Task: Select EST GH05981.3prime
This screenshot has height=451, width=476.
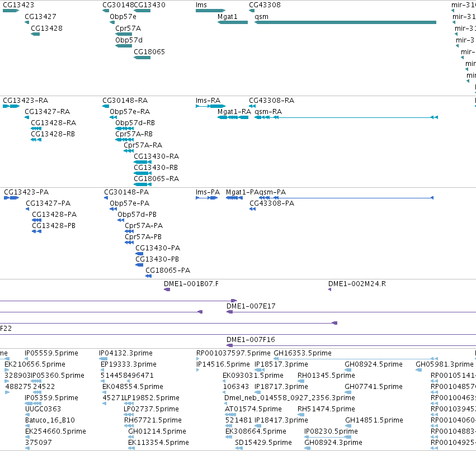Action: pos(445,364)
